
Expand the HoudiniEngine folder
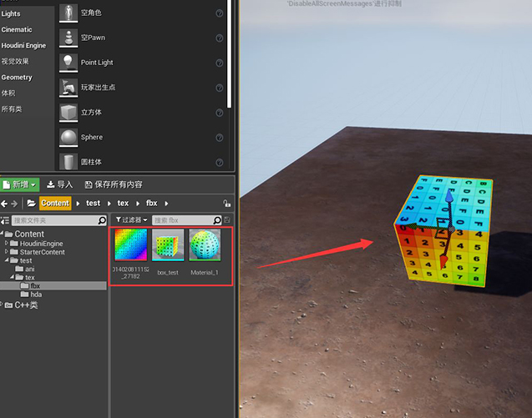8,243
